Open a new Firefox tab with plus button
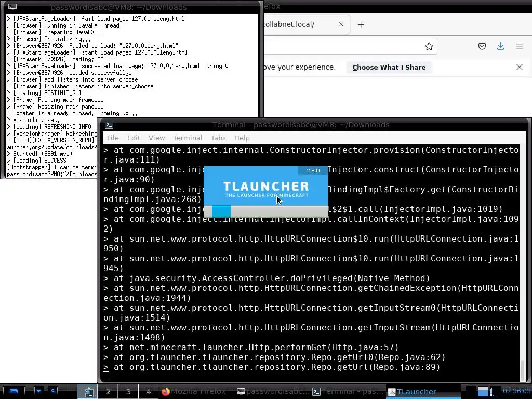The width and height of the screenshot is (532, 399). (x=361, y=25)
